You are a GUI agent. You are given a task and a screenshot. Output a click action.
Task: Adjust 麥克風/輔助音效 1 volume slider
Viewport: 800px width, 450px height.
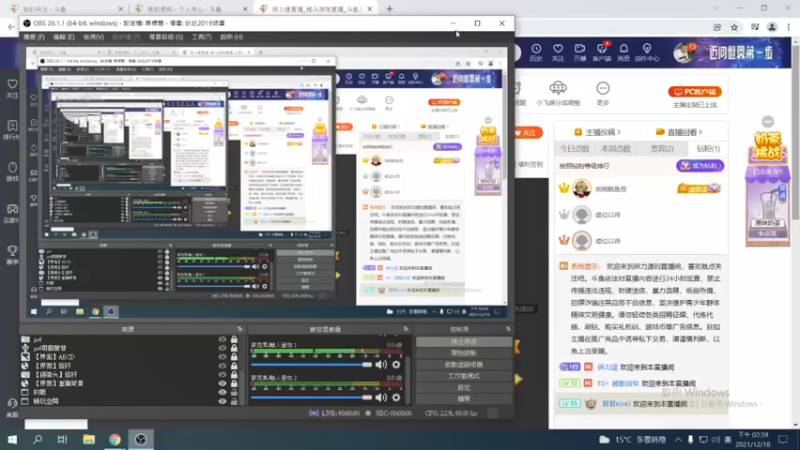pyautogui.click(x=312, y=365)
